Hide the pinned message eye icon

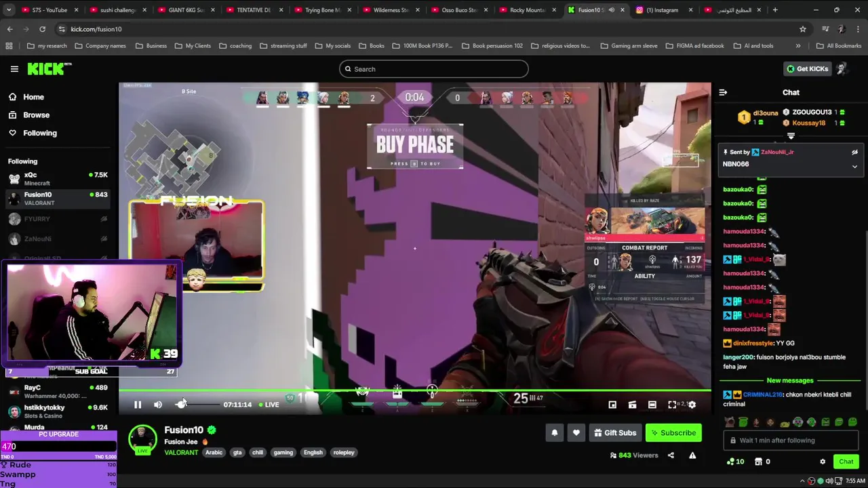(854, 152)
